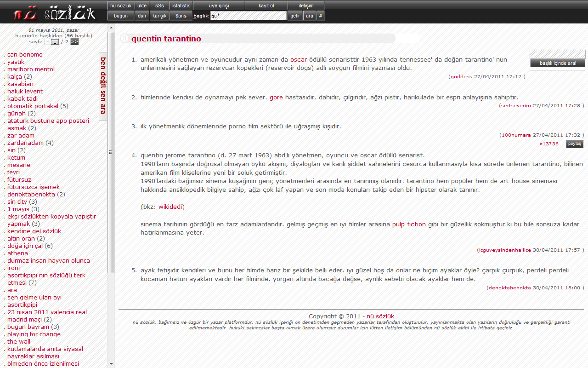Open üye girişi login
The height and width of the screenshot is (368, 588).
219,6
